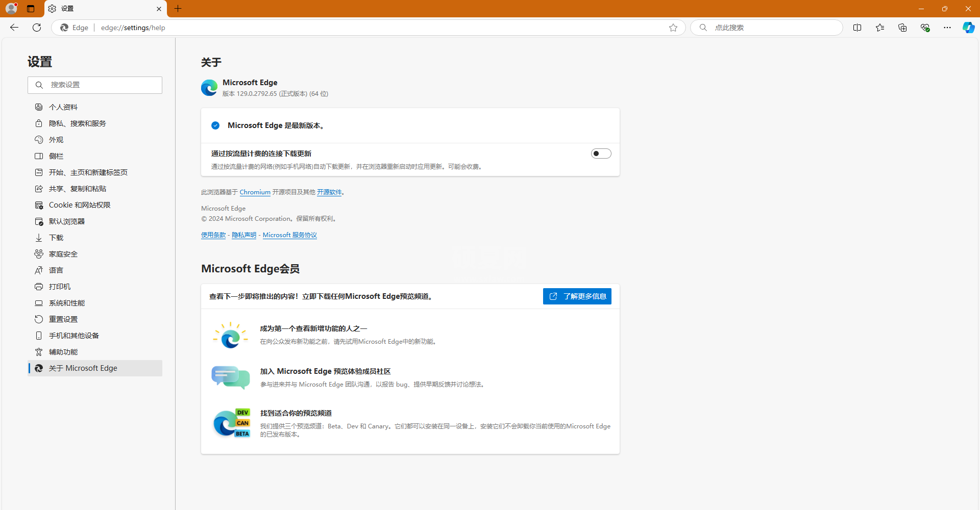Open the Collections icon
Viewport: 980px width, 510px height.
click(x=902, y=28)
